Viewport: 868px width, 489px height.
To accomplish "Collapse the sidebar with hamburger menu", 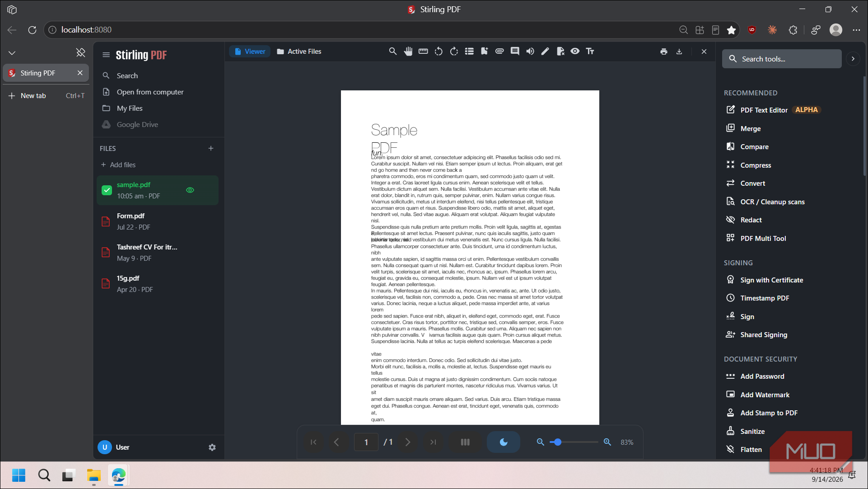I will click(x=106, y=55).
